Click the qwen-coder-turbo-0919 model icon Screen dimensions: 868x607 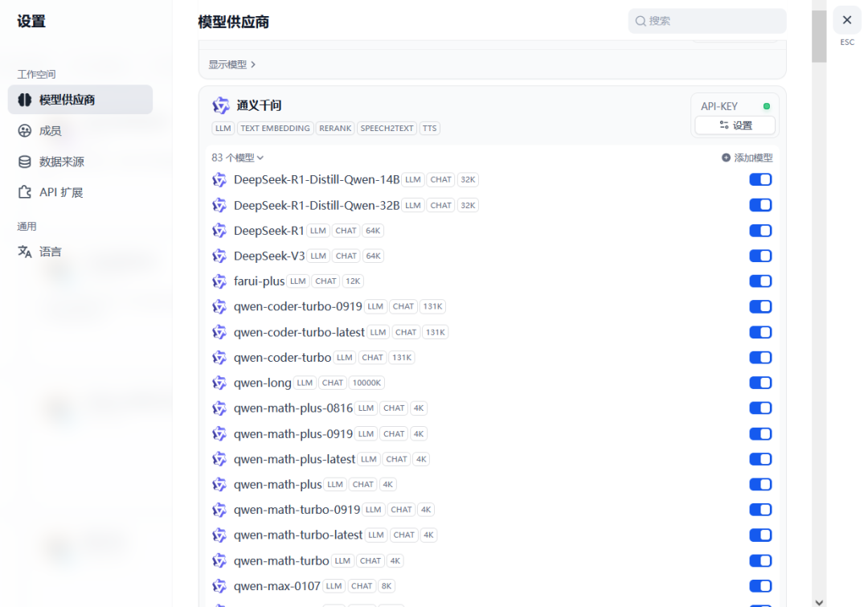click(x=219, y=306)
